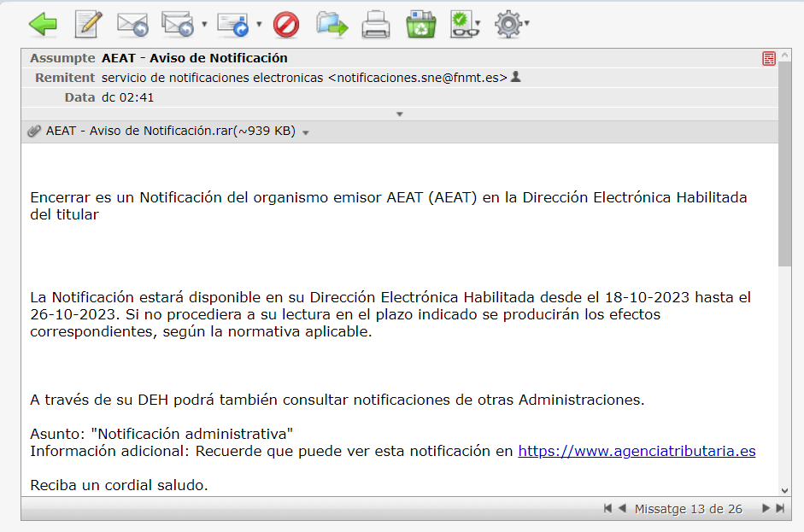Delete message with green recycle bin
Image resolution: width=804 pixels, height=532 pixels.
point(421,25)
